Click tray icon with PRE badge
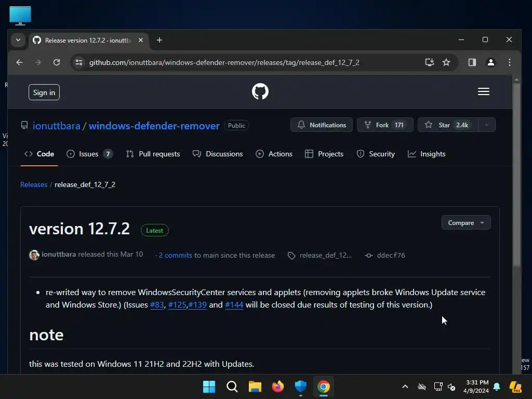Screen dimensions: 532x399 click(515, 387)
